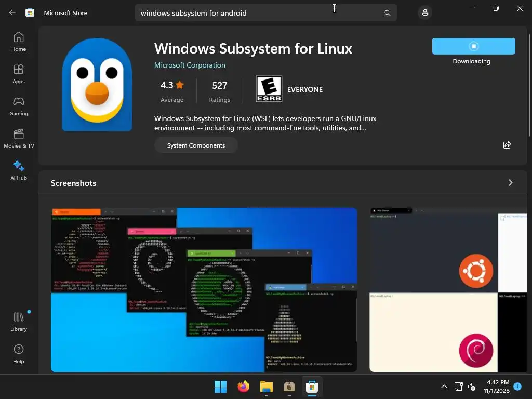
Task: Open Gaming section in sidebar
Action: [19, 106]
